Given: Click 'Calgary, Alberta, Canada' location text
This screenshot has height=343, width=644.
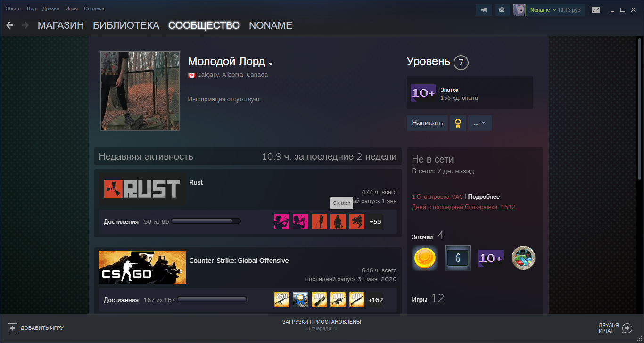Looking at the screenshot, I should click(x=232, y=75).
